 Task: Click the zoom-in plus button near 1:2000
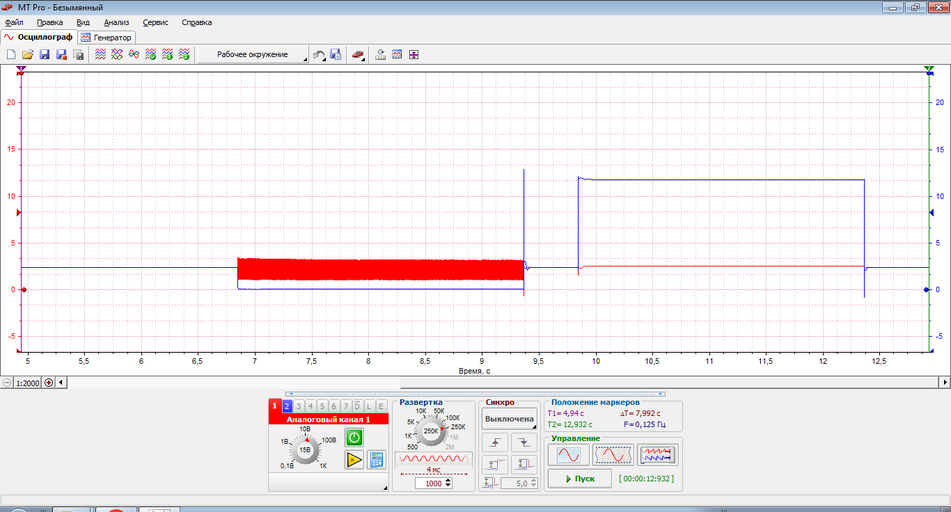[x=49, y=383]
